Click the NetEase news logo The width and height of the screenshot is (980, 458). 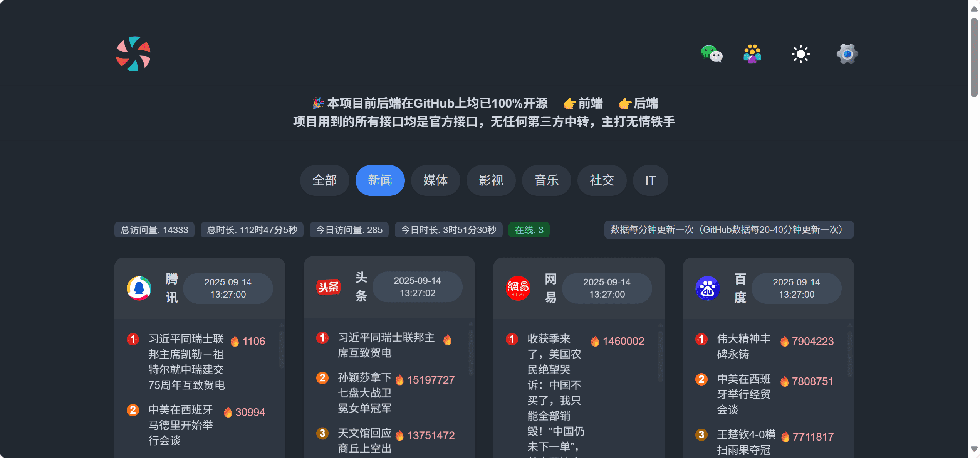[x=518, y=288]
